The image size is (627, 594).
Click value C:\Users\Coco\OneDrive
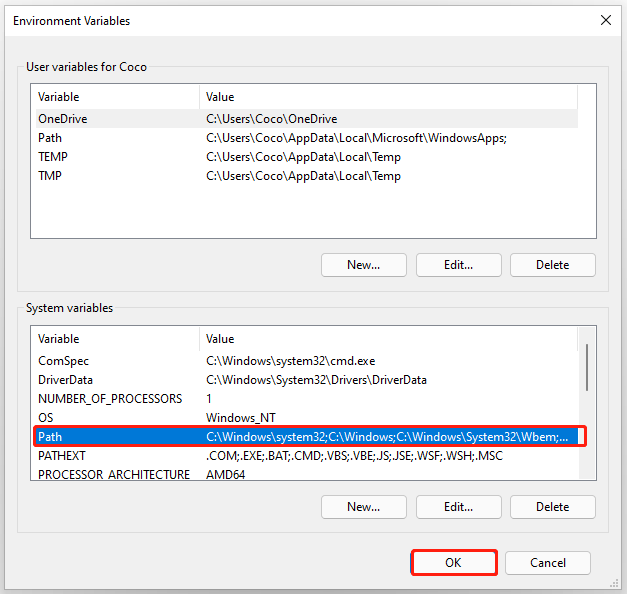272,119
